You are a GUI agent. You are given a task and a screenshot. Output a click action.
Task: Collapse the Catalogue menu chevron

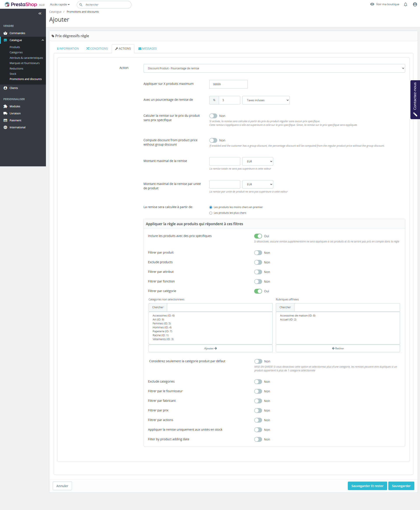(43, 40)
